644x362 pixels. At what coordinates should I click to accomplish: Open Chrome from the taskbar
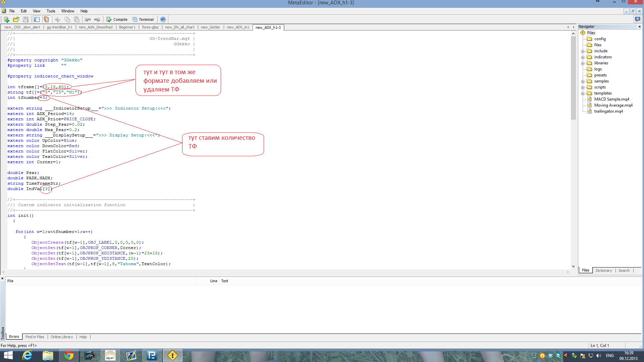(x=69, y=355)
